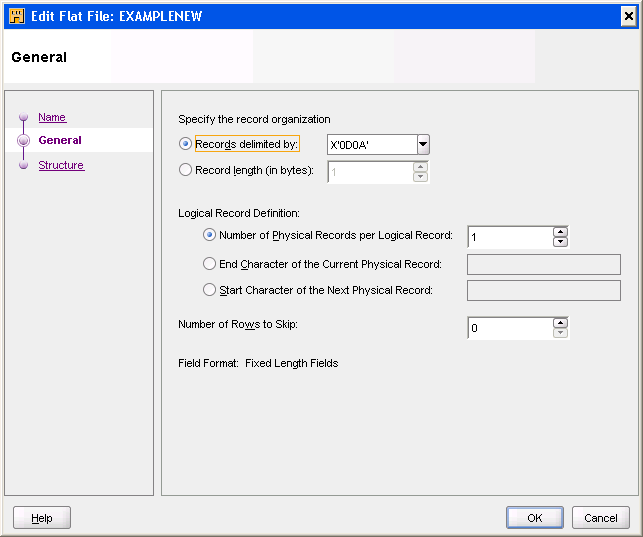Click the Number of Rows to Skip field

point(509,328)
